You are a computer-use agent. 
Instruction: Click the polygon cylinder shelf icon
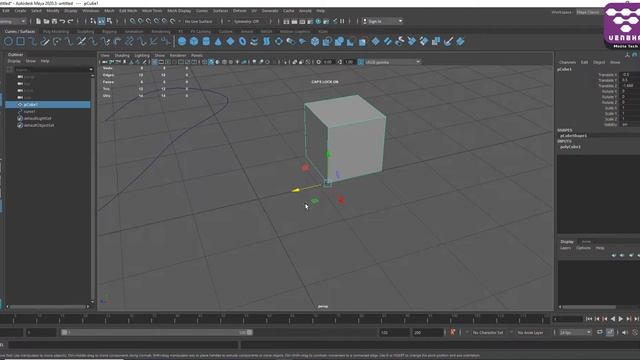[206, 41]
